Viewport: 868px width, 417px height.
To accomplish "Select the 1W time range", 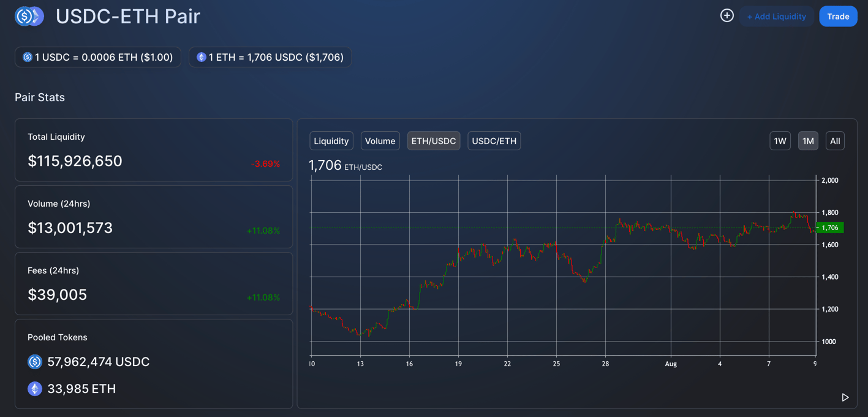I will pos(780,140).
